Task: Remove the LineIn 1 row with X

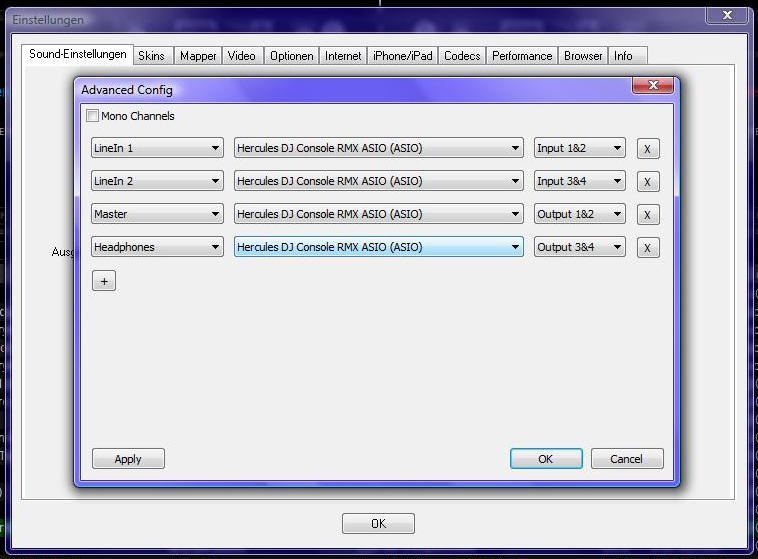Action: tap(648, 149)
